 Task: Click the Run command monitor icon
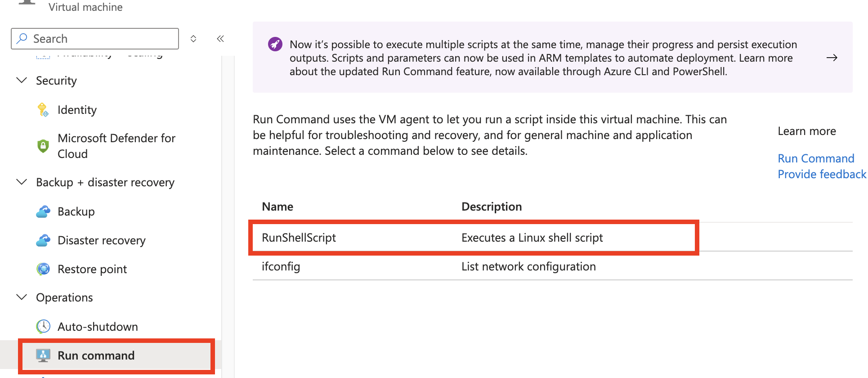43,355
